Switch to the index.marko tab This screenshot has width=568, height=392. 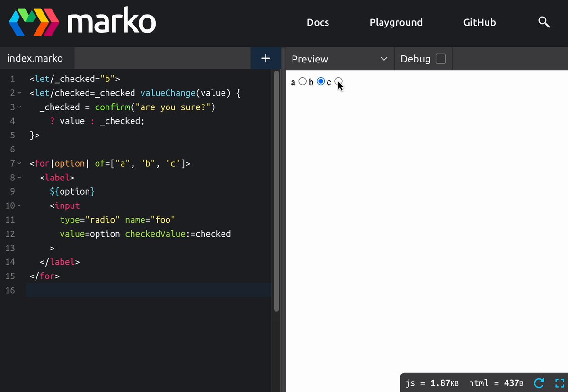tap(35, 59)
